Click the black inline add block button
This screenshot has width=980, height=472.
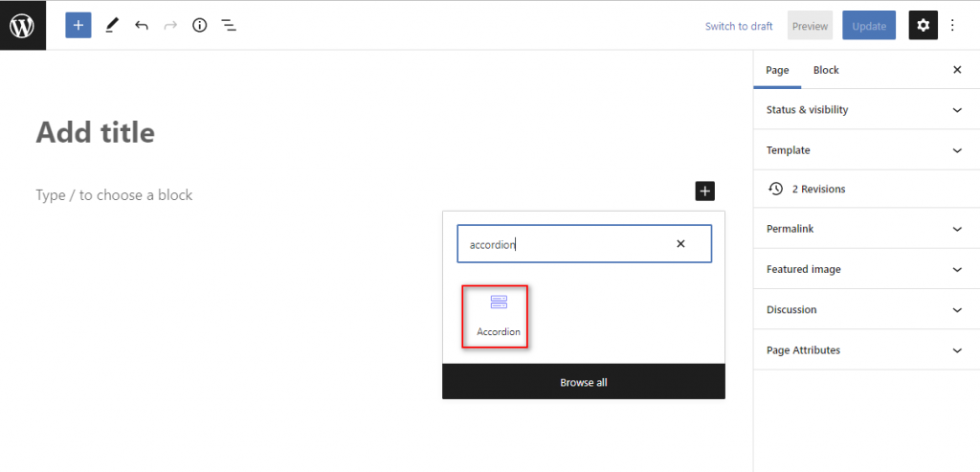(x=705, y=191)
